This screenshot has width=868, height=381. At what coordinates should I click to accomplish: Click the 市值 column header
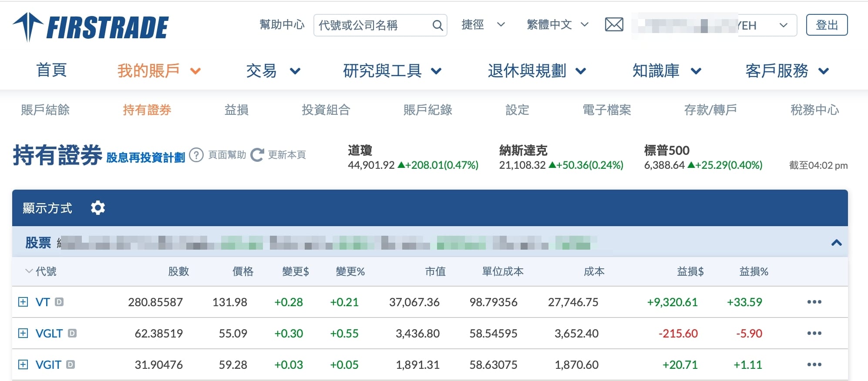click(x=435, y=271)
